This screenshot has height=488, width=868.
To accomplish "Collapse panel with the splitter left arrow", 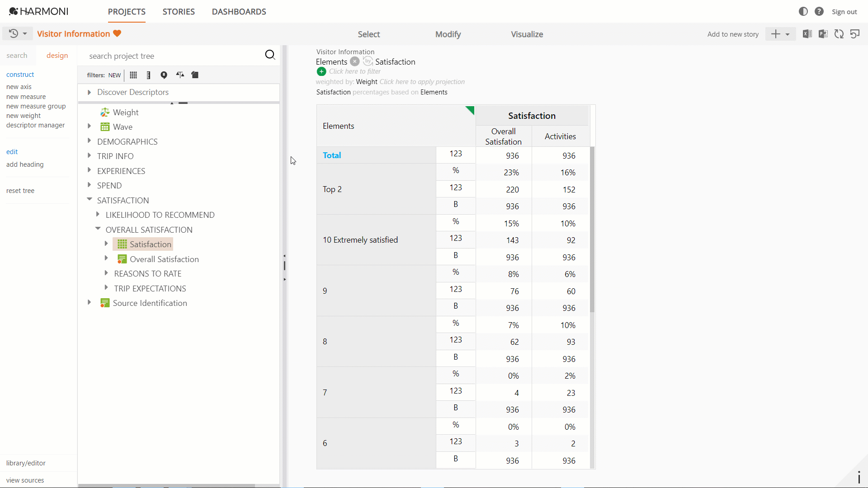I will pyautogui.click(x=284, y=256).
